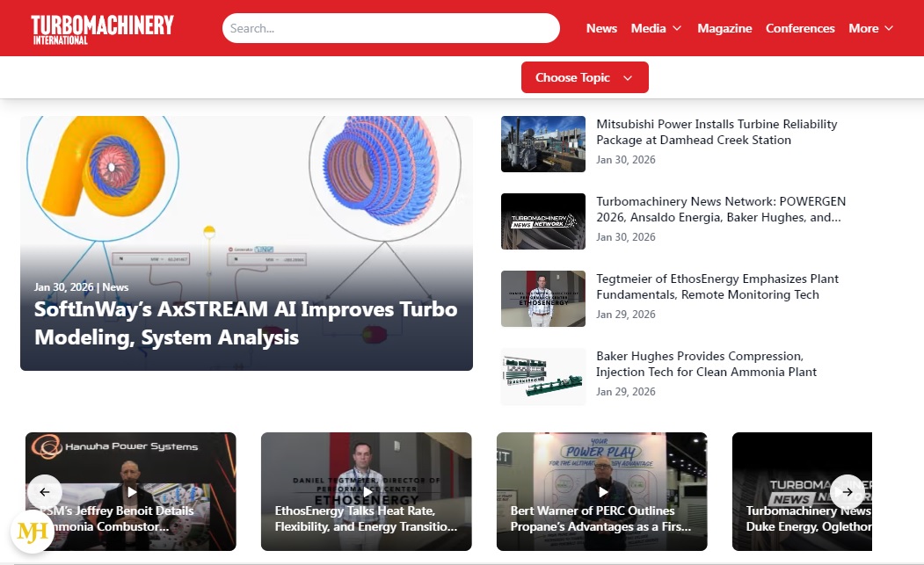The width and height of the screenshot is (924, 565).
Task: Open the Choose Topic dropdown
Action: (585, 77)
